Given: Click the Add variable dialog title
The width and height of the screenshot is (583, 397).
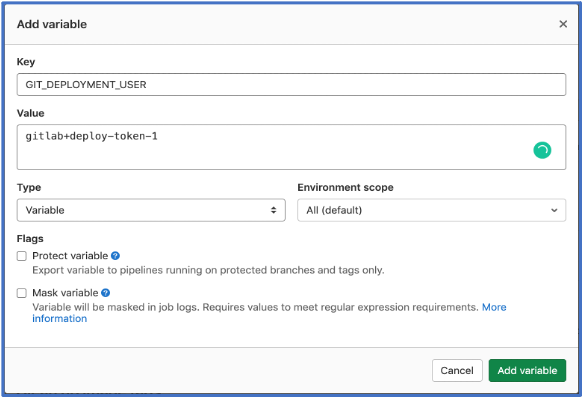Looking at the screenshot, I should click(52, 24).
